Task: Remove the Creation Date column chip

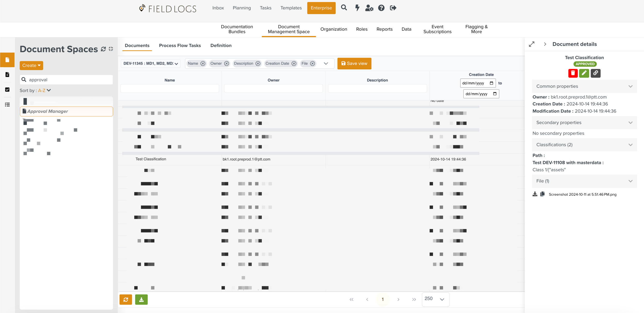Action: (x=294, y=63)
